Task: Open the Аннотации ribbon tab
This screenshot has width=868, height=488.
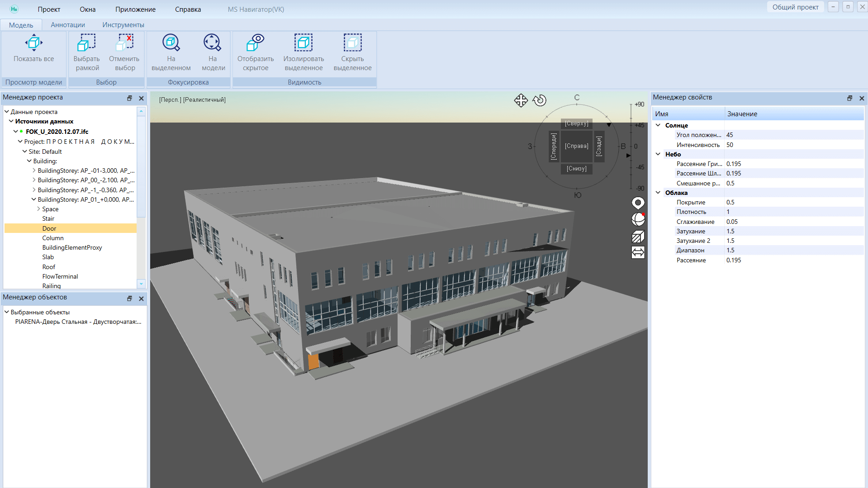Action: [x=68, y=25]
